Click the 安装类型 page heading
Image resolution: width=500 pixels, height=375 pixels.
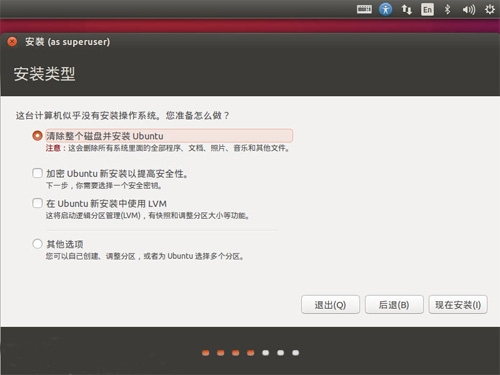click(44, 74)
